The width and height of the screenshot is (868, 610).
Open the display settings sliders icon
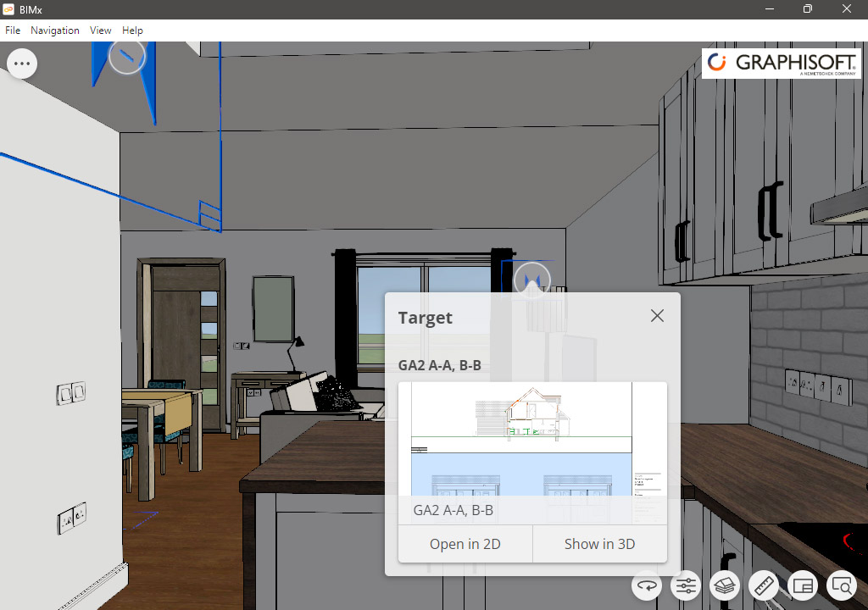click(686, 585)
